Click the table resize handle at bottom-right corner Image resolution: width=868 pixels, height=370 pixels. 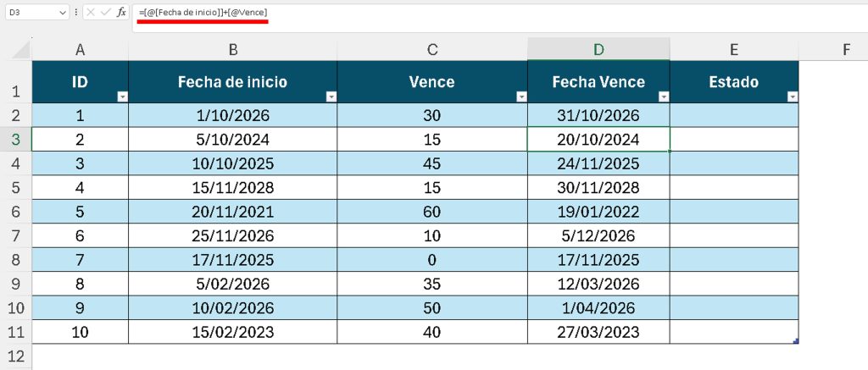pos(795,341)
